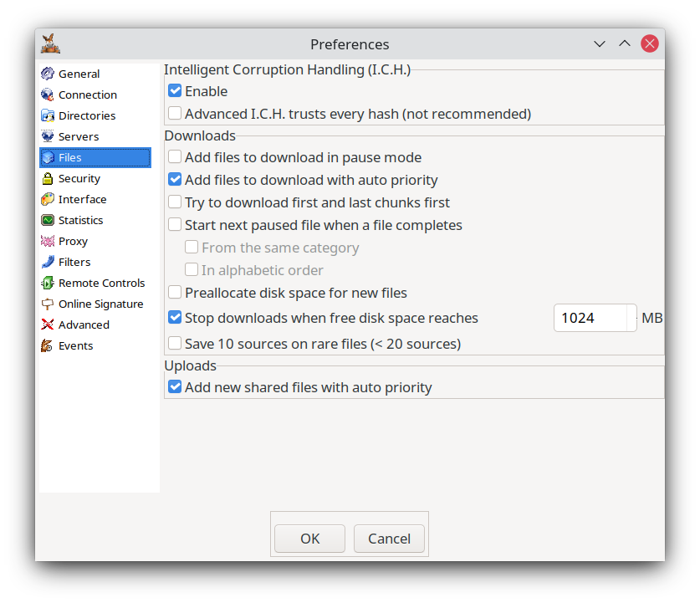Click the Advanced red X icon
The width and height of the screenshot is (700, 603).
(48, 324)
